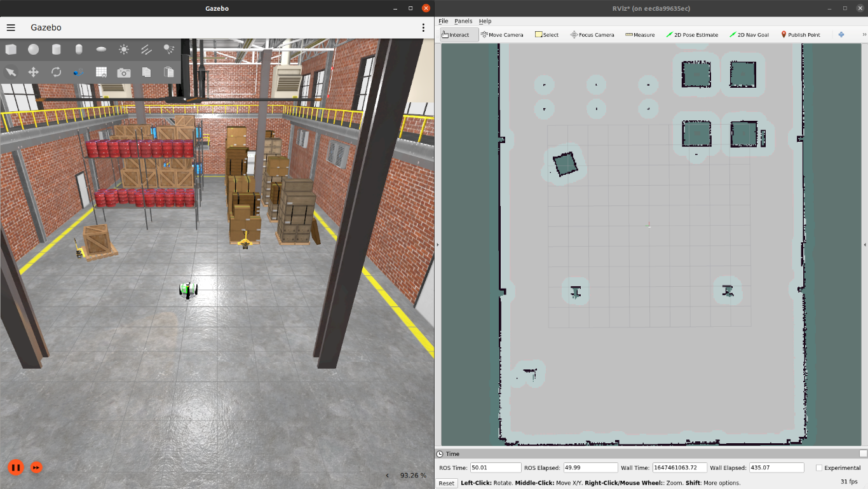Click the ROS Elapsed field
This screenshot has width=868, height=489.
coord(590,467)
